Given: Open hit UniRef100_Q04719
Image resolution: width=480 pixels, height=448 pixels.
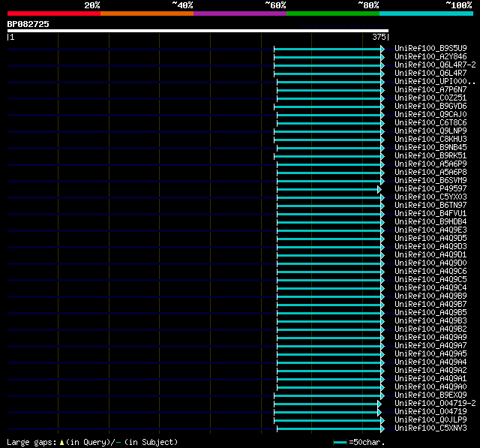Looking at the screenshot, I should coord(430,412).
